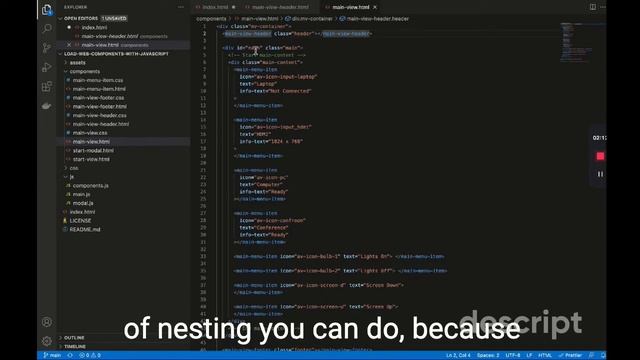Viewport: 640px width, 360px height.
Task: Click the components breadcrumb segment
Action: [x=211, y=19]
